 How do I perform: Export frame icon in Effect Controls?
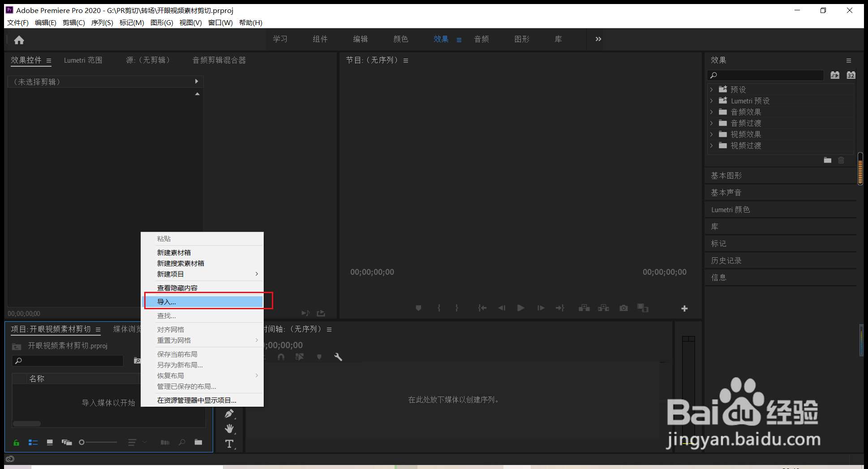(321, 313)
